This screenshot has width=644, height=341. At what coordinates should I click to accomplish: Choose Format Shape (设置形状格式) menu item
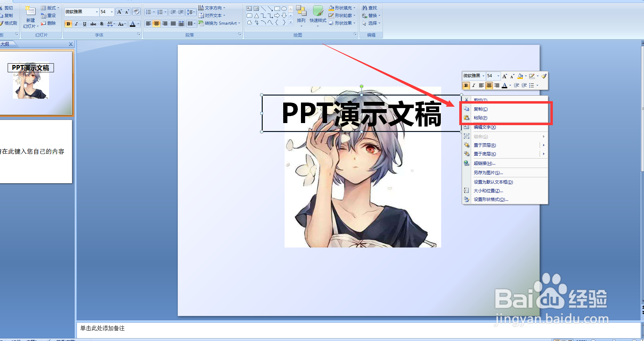tap(505, 200)
